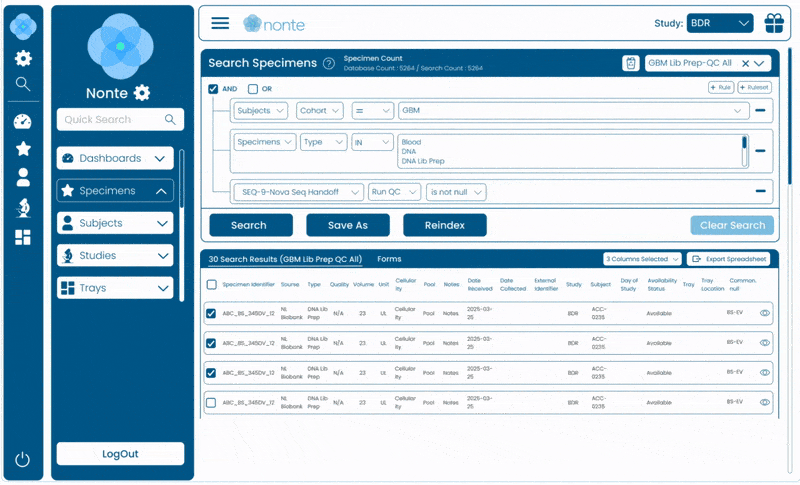Click the Export Spreadsheet button
This screenshot has width=800, height=485.
pos(728,259)
